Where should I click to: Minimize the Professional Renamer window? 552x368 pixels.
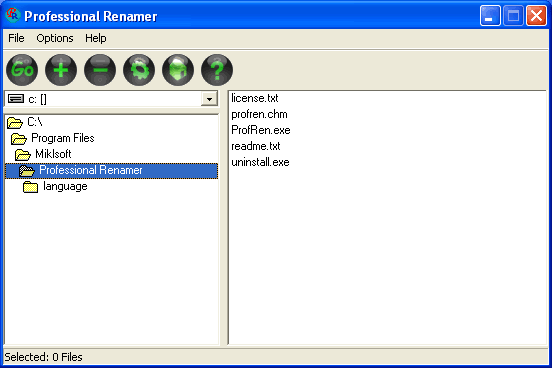pyautogui.click(x=490, y=15)
